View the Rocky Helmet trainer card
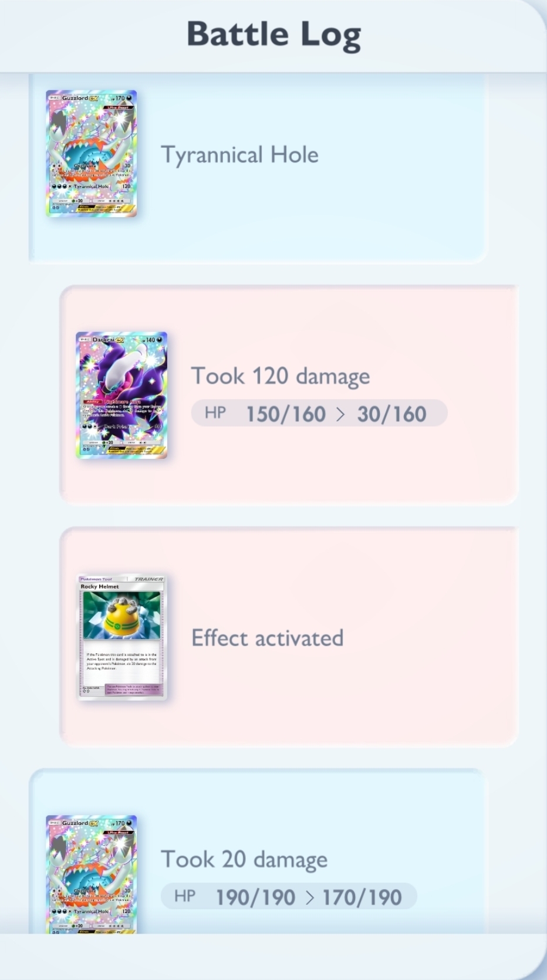547x980 pixels. point(122,637)
